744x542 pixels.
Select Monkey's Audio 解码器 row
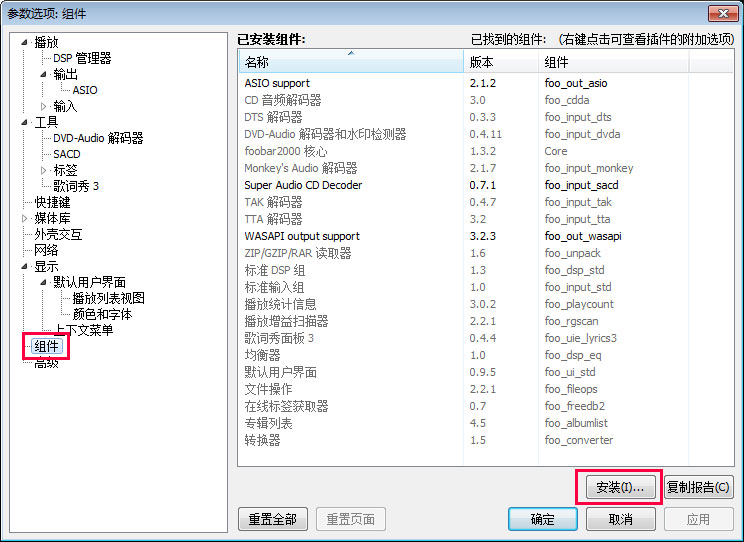tap(486, 168)
